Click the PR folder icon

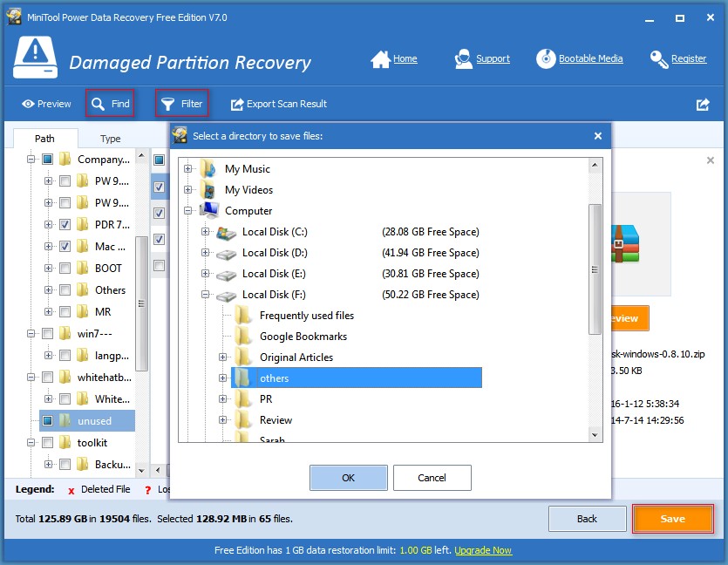[x=243, y=399]
